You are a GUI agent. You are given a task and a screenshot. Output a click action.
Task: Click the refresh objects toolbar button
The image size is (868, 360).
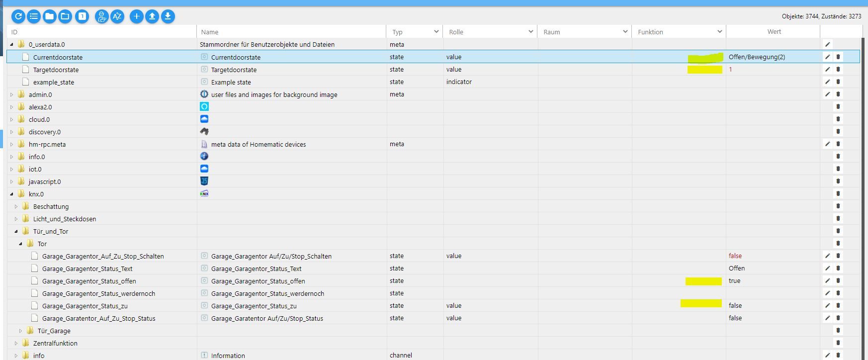[x=18, y=16]
